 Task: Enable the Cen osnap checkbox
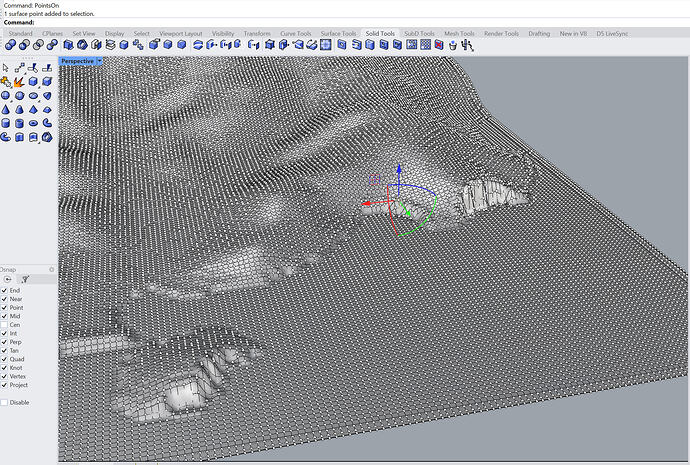[4, 325]
